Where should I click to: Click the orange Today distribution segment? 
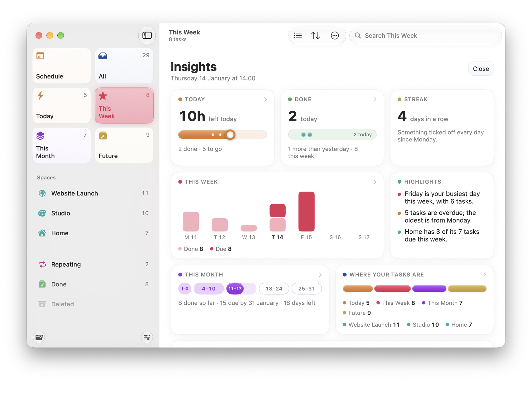coord(357,289)
